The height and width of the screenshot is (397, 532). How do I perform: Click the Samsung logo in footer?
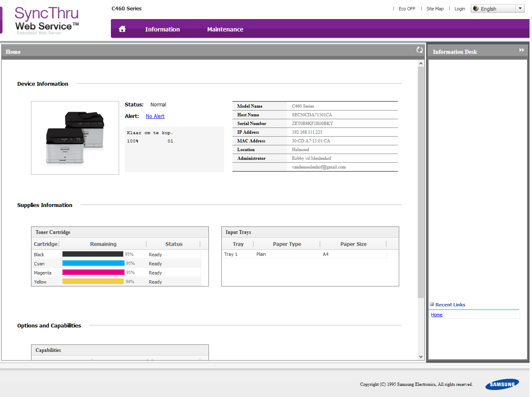tap(502, 384)
